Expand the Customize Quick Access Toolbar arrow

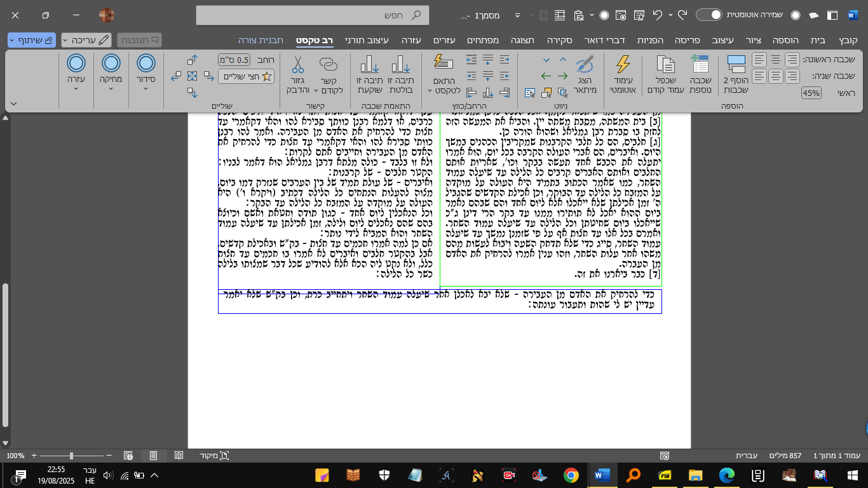point(517,15)
